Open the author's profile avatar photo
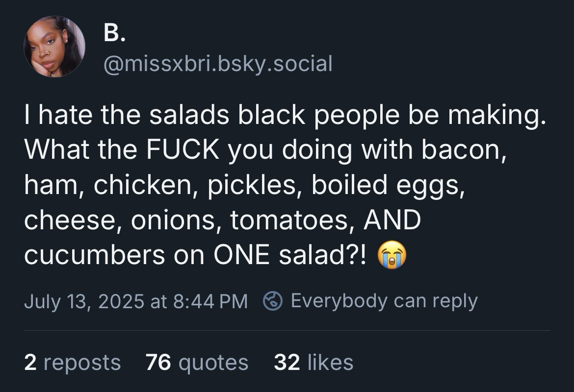Screen dimensions: 574x392 tap(54, 47)
